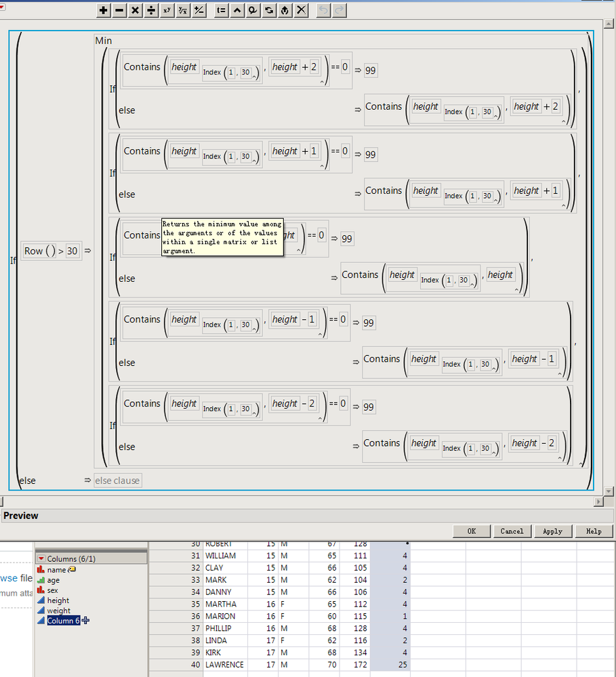
Task: Click the WILLIAM name cell
Action: 220,556
